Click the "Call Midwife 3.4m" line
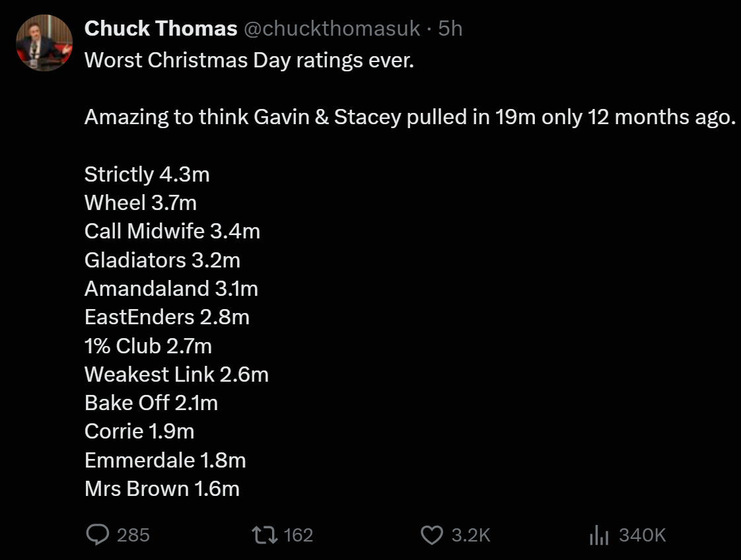 click(x=172, y=231)
